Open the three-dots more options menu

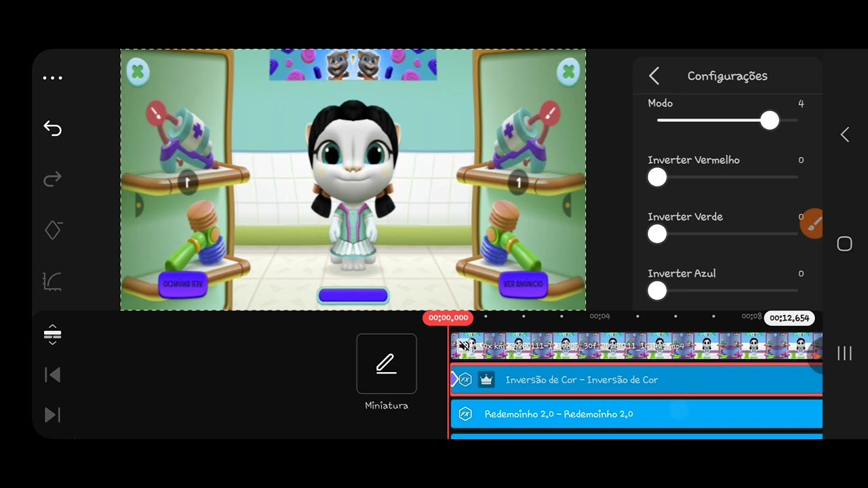[52, 78]
